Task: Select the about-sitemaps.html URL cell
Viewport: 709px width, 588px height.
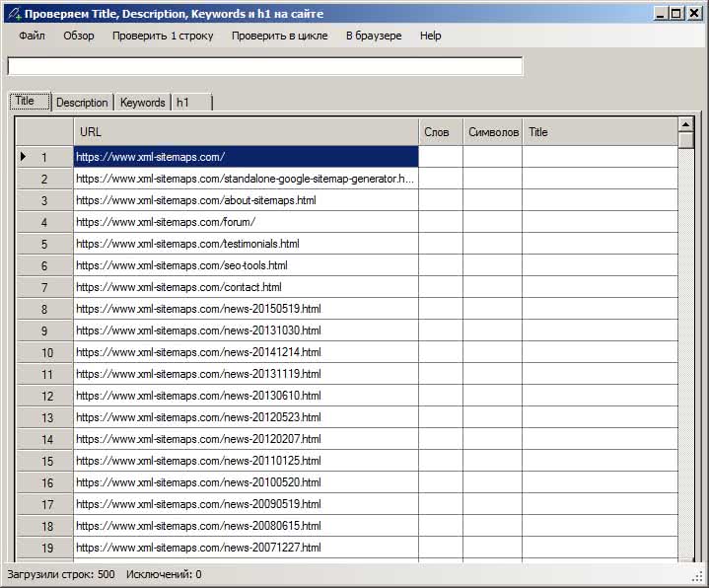Action: click(246, 200)
